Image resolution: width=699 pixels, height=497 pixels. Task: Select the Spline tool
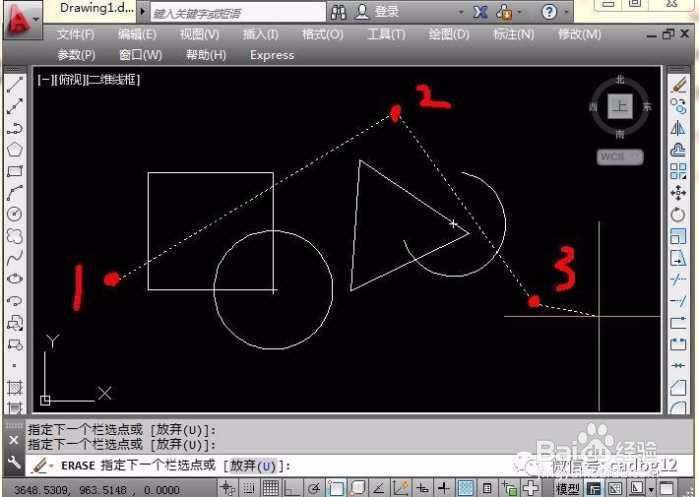pos(15,257)
